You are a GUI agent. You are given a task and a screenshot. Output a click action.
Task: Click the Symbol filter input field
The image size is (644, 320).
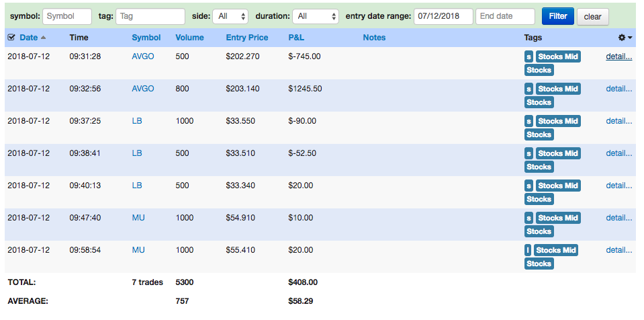click(67, 16)
